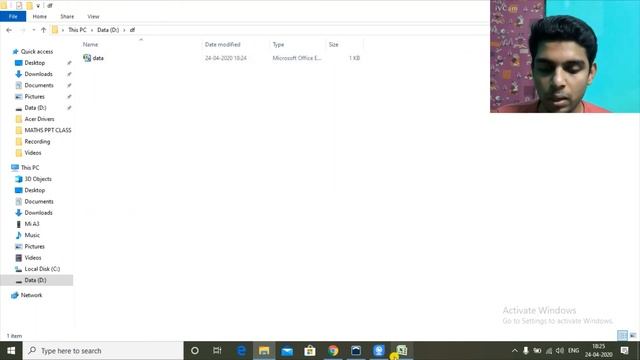
Task: Open quick access toolbar customize dropdown
Action: click(x=38, y=6)
